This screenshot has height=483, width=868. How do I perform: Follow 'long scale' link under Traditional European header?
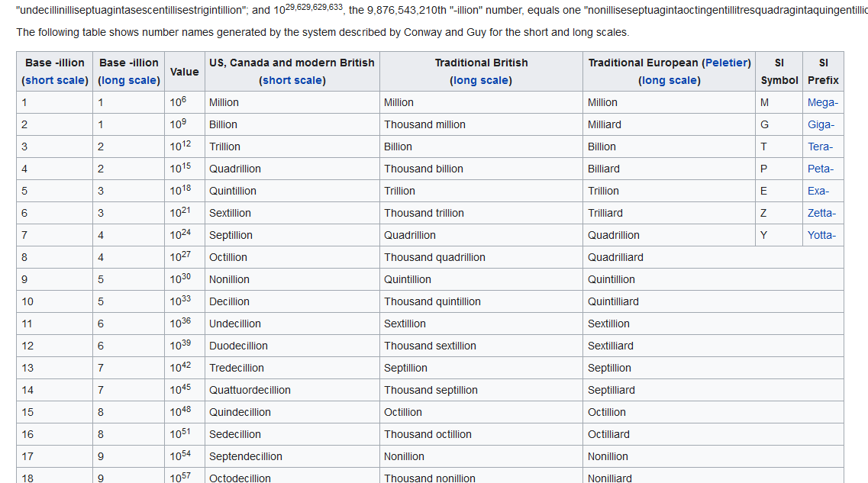tap(670, 80)
